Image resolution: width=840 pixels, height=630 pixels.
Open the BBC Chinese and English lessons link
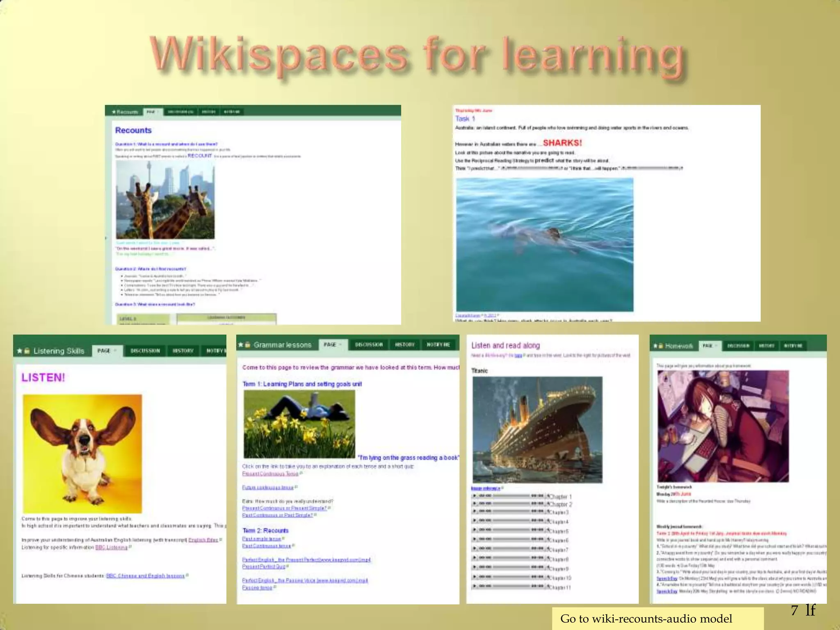click(x=146, y=576)
